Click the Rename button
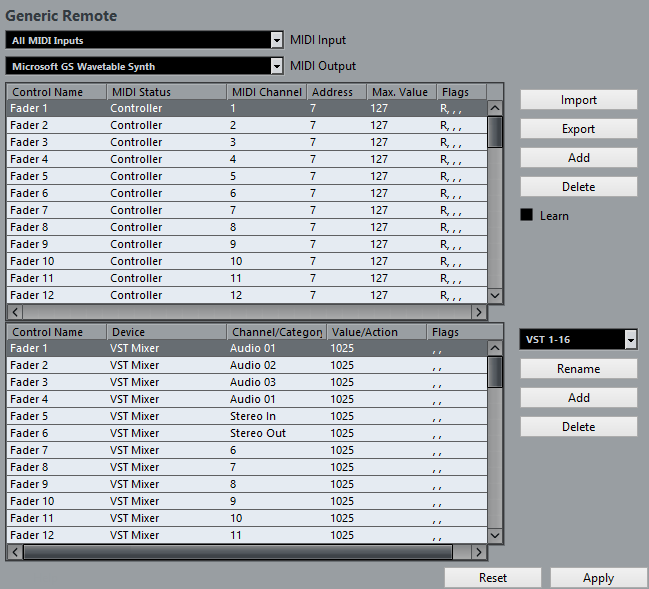This screenshot has width=649, height=589. 579,369
